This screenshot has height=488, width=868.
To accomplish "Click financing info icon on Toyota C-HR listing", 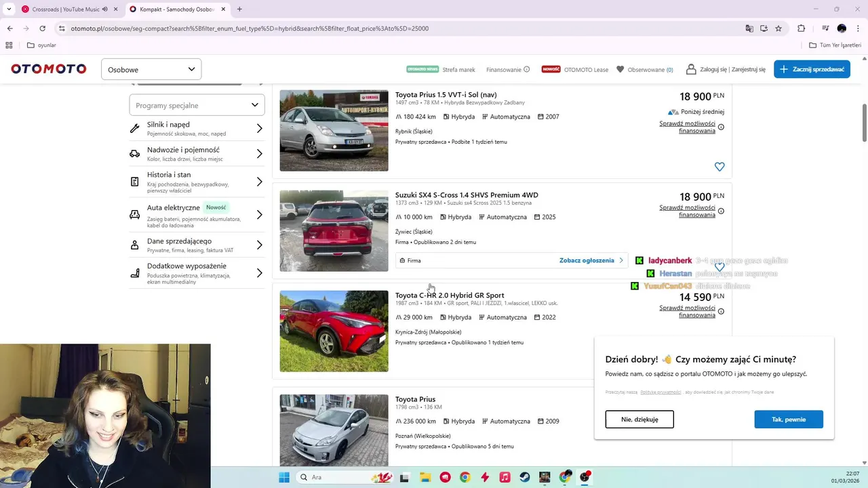I will (721, 312).
